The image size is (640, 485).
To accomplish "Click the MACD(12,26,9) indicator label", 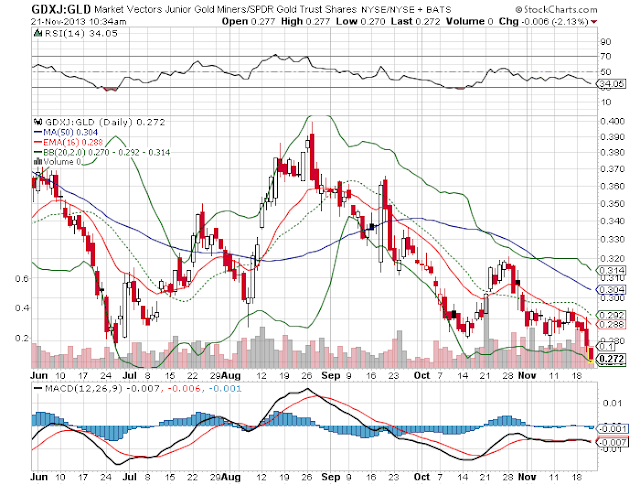I will 83,388.
